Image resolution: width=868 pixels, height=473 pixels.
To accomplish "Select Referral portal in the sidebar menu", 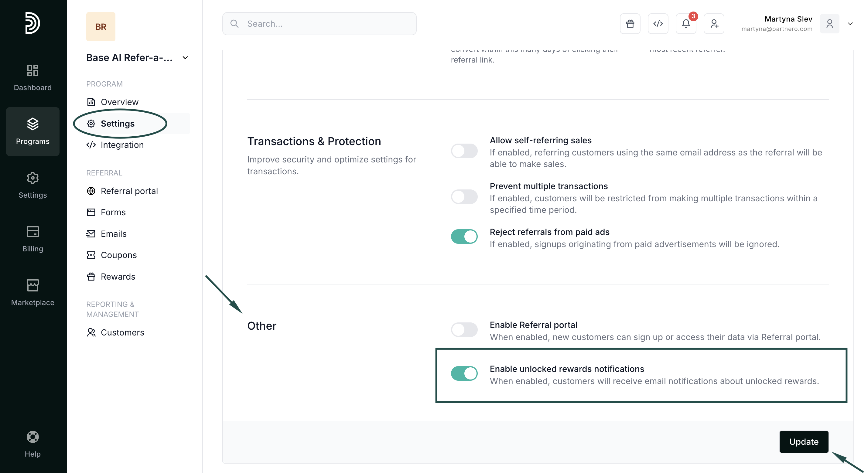I will (x=129, y=191).
